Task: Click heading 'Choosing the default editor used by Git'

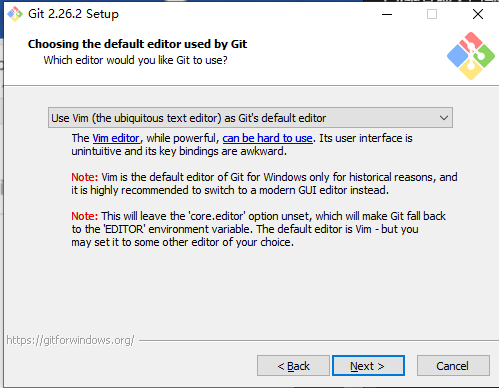Action: 137,44
